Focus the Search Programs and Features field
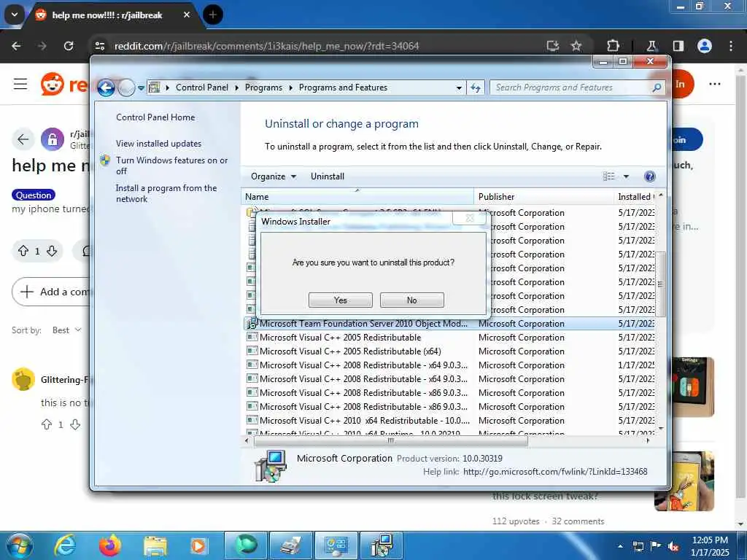 pyautogui.click(x=570, y=87)
